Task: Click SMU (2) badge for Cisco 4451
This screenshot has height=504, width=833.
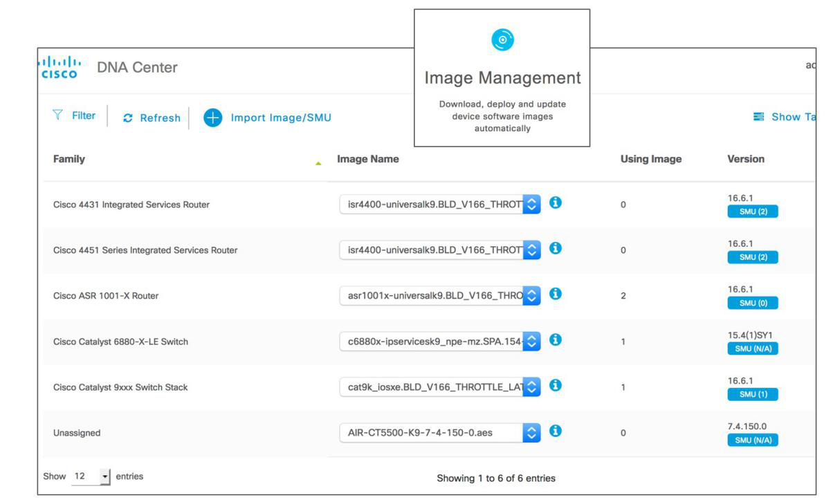Action: coord(753,257)
